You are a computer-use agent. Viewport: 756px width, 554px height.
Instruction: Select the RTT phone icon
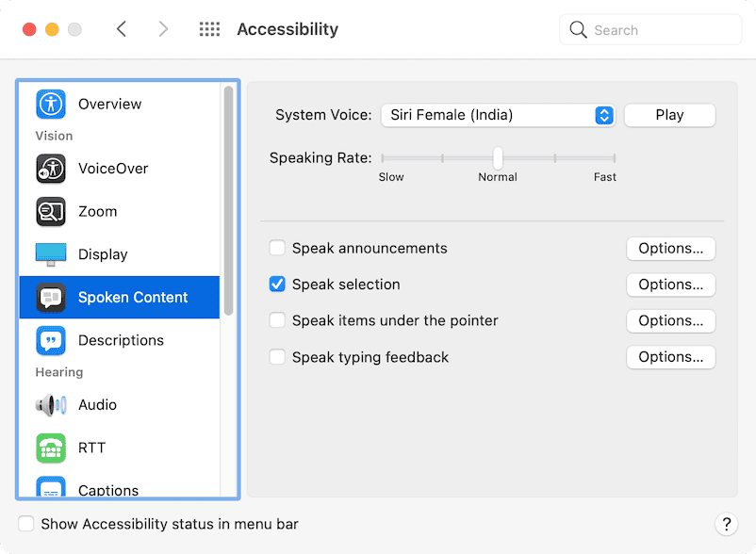tap(51, 448)
